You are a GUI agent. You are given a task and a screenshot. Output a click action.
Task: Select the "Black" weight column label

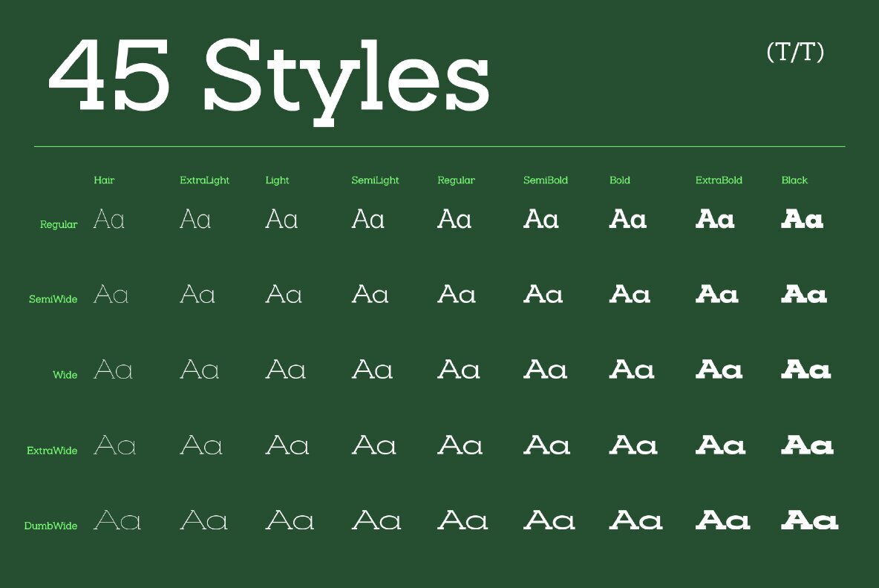coord(794,180)
